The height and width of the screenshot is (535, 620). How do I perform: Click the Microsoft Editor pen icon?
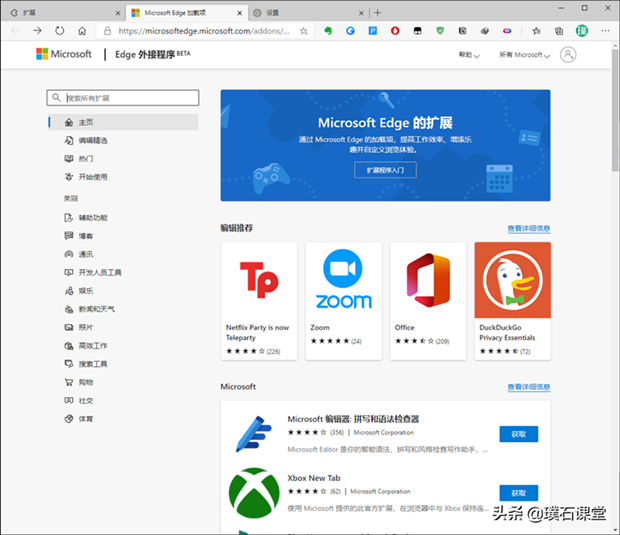click(253, 434)
